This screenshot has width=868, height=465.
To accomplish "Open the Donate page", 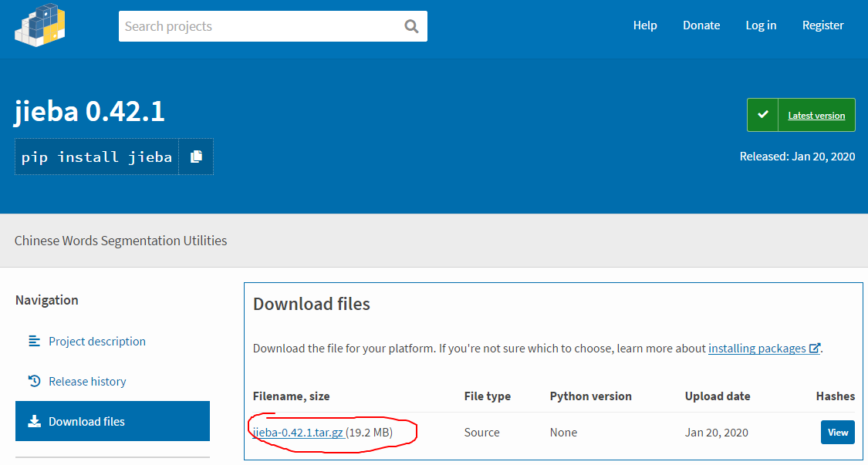I will pos(701,25).
